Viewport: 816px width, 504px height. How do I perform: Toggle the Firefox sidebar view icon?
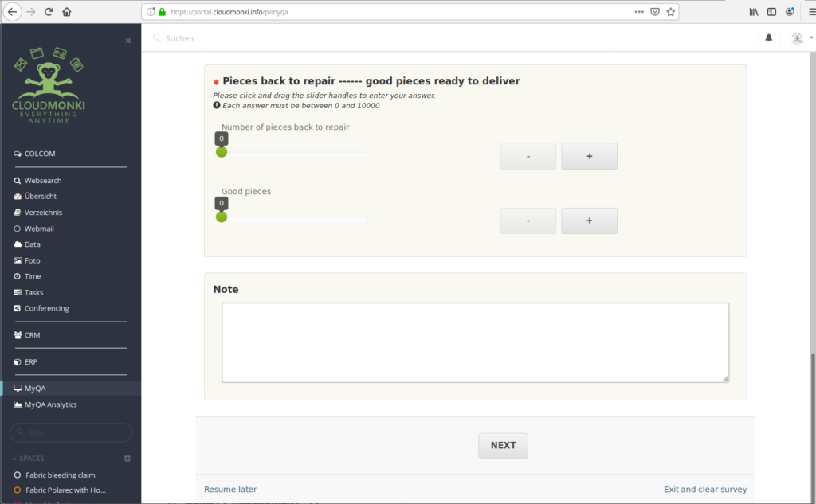(x=771, y=12)
